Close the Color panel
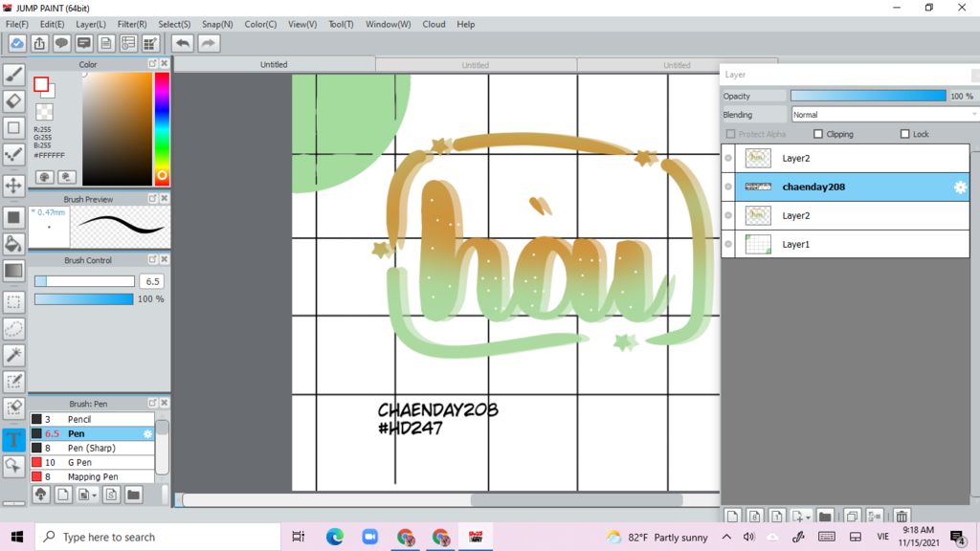 point(165,64)
